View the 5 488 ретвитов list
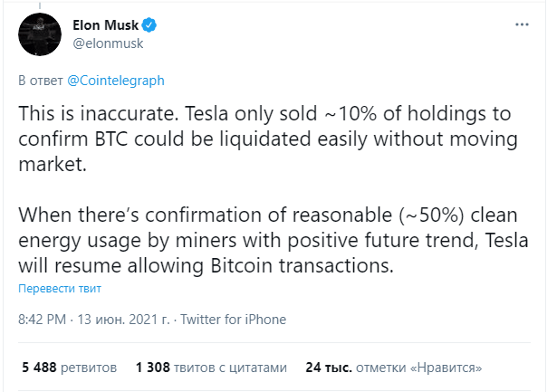 69,368
